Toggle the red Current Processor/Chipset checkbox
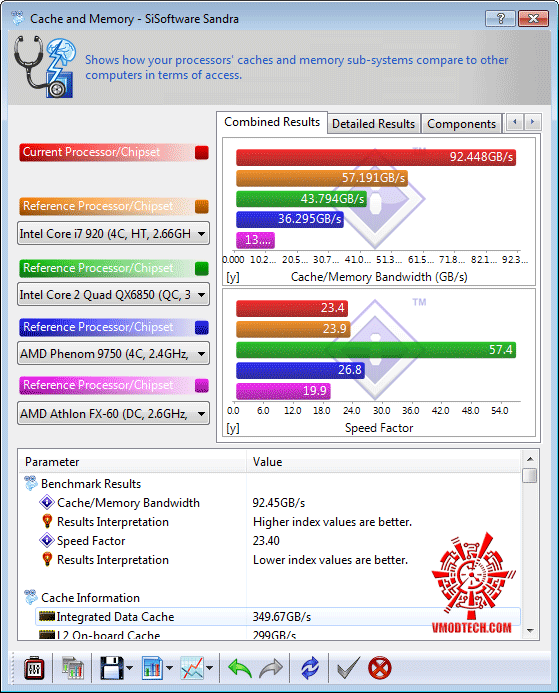The width and height of the screenshot is (559, 693). click(x=202, y=152)
